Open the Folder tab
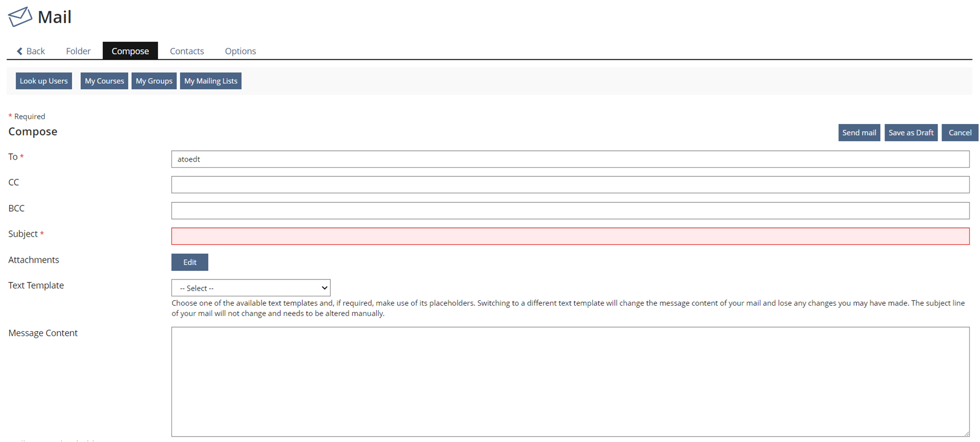This screenshot has width=980, height=442. point(78,51)
